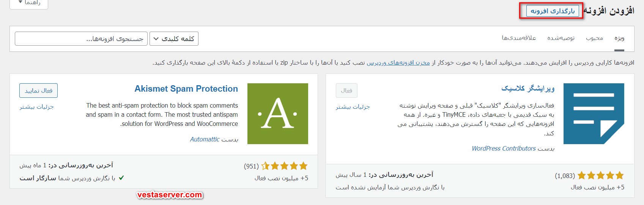644x205 pixels.
Task: Focus the جستجوی افزونه‌ها search field
Action: [x=81, y=39]
